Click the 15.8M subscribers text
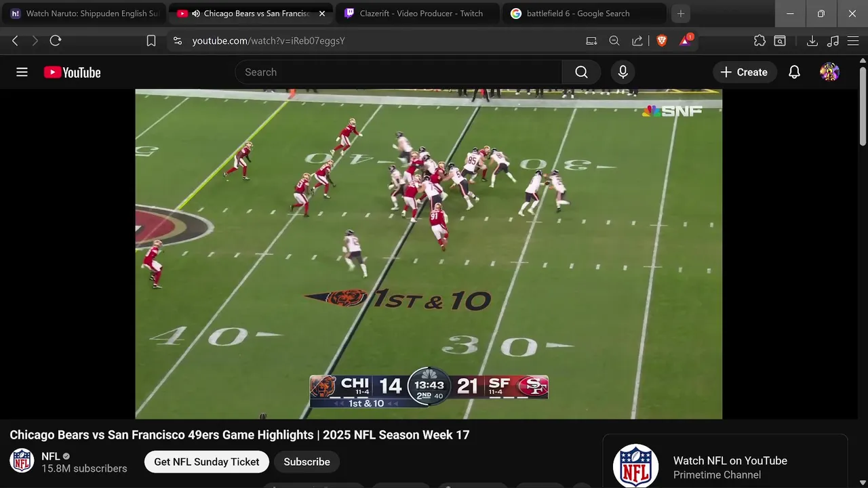Screen dimensions: 868x488 point(84,468)
